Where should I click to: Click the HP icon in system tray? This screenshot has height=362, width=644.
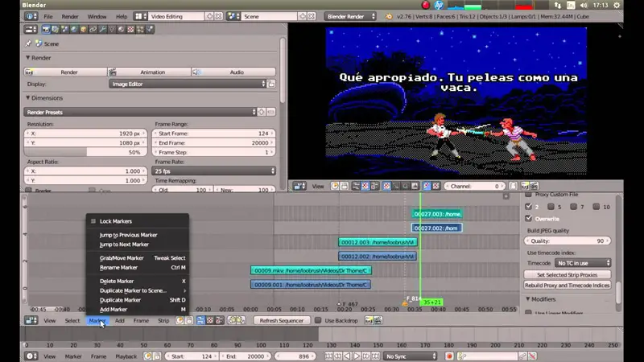click(439, 5)
